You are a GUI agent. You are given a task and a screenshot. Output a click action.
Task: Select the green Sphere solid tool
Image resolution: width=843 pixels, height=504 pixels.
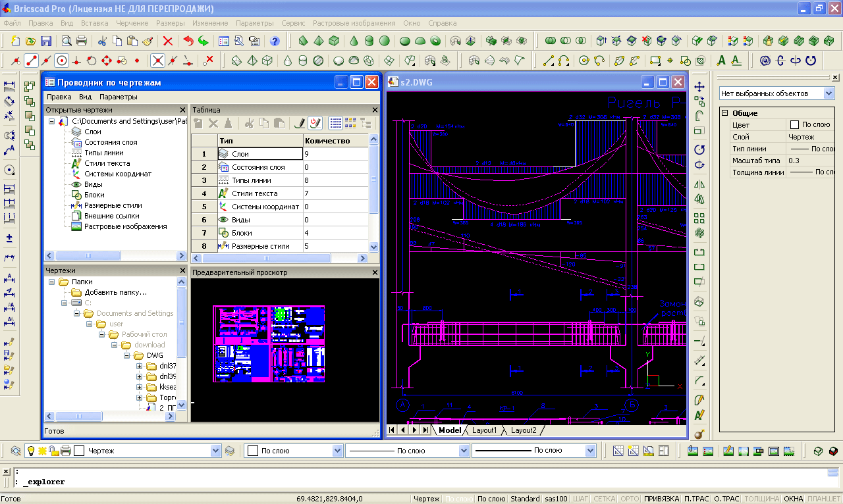point(385,41)
